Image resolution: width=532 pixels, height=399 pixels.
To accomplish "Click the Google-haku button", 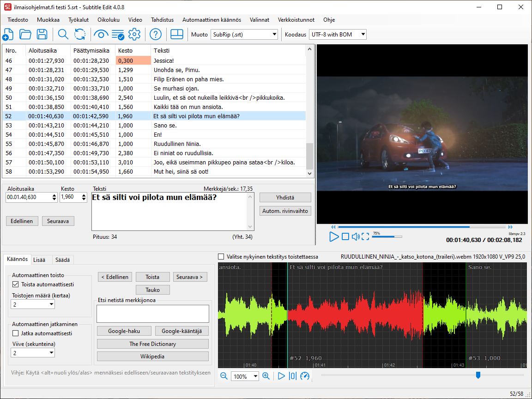I will [x=124, y=331].
